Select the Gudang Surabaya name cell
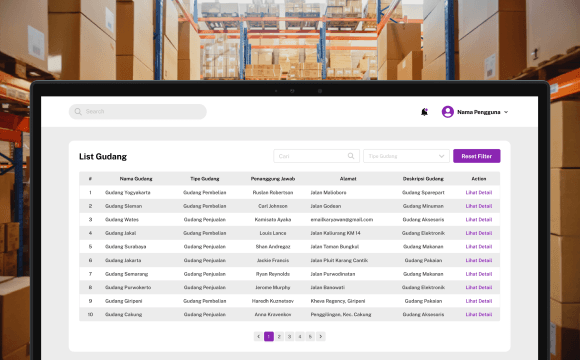The height and width of the screenshot is (360, 580). [125, 246]
